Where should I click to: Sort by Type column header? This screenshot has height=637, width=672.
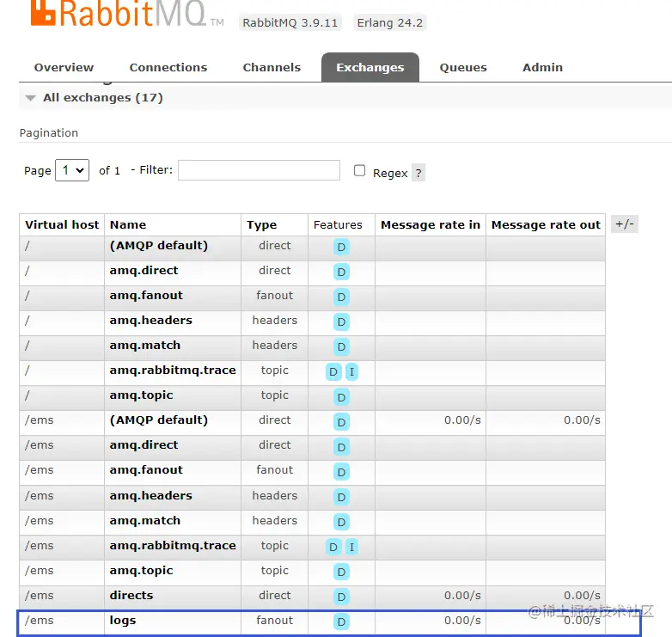(x=261, y=224)
